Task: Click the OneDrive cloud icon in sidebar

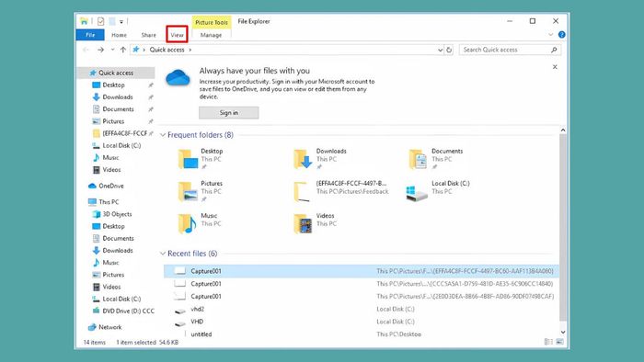Action: pyautogui.click(x=92, y=186)
